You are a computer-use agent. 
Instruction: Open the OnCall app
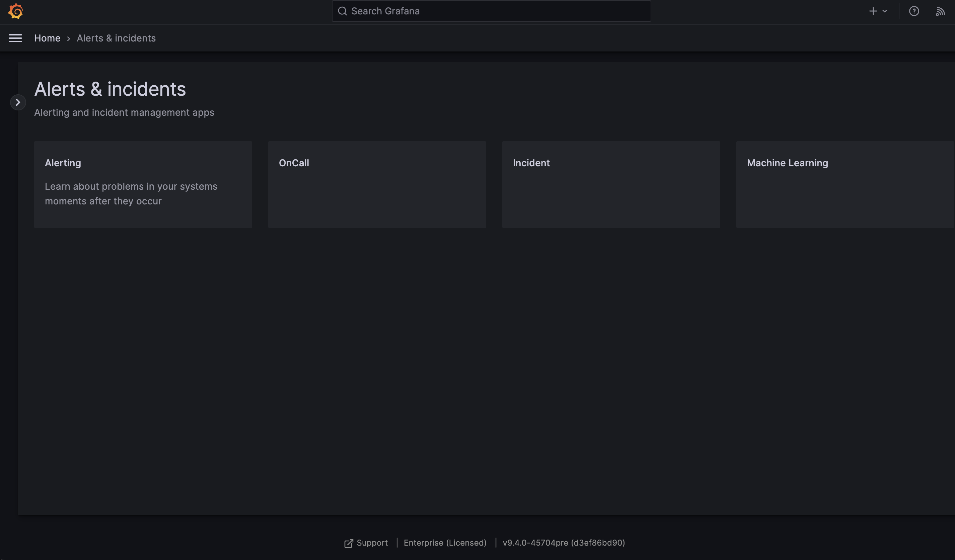[x=377, y=184]
